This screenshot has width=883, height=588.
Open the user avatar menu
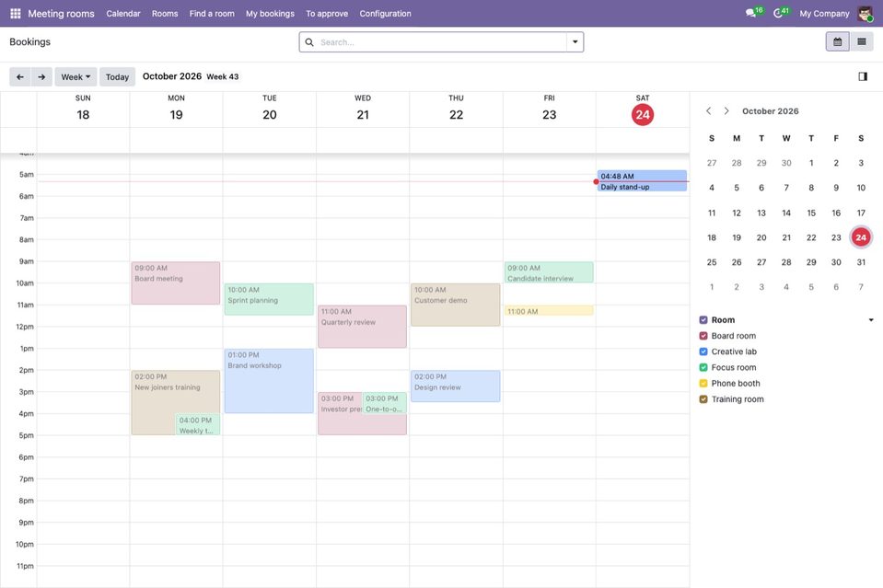(x=865, y=14)
